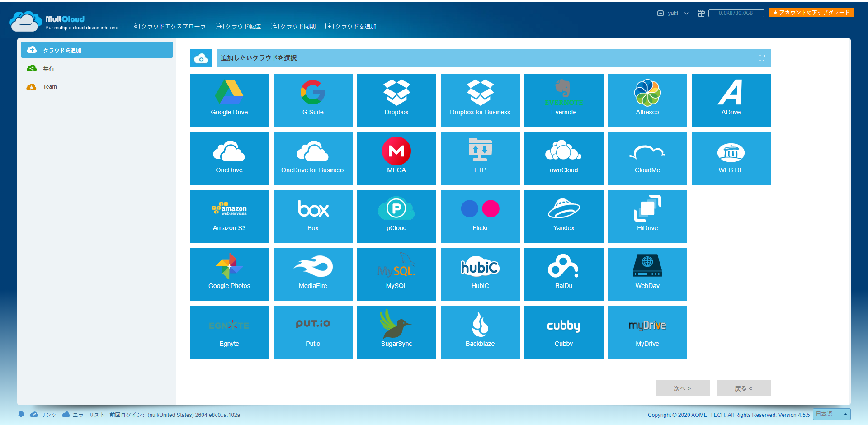Pick the Cubby tile
The width and height of the screenshot is (868, 425).
(x=564, y=332)
